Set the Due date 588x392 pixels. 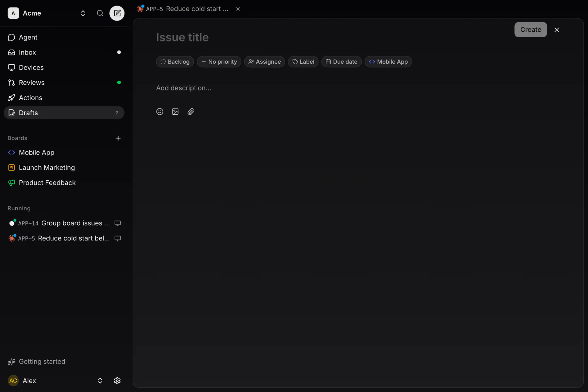[341, 62]
